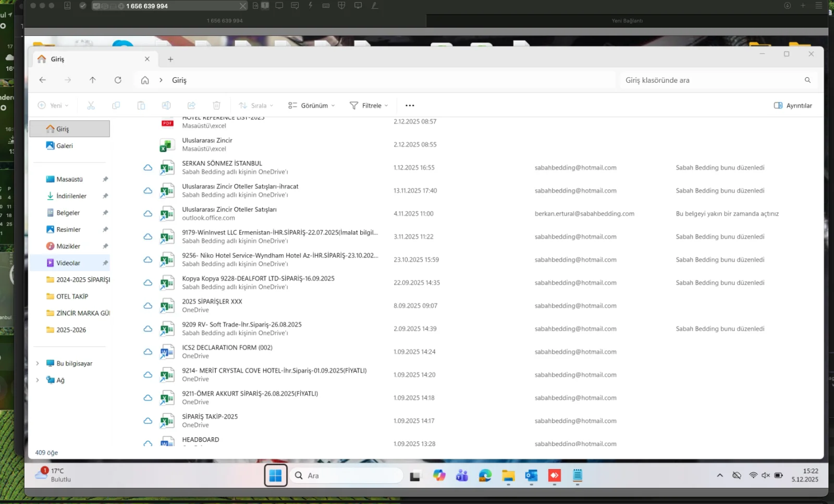Open the Görünüm view dropdown

312,106
